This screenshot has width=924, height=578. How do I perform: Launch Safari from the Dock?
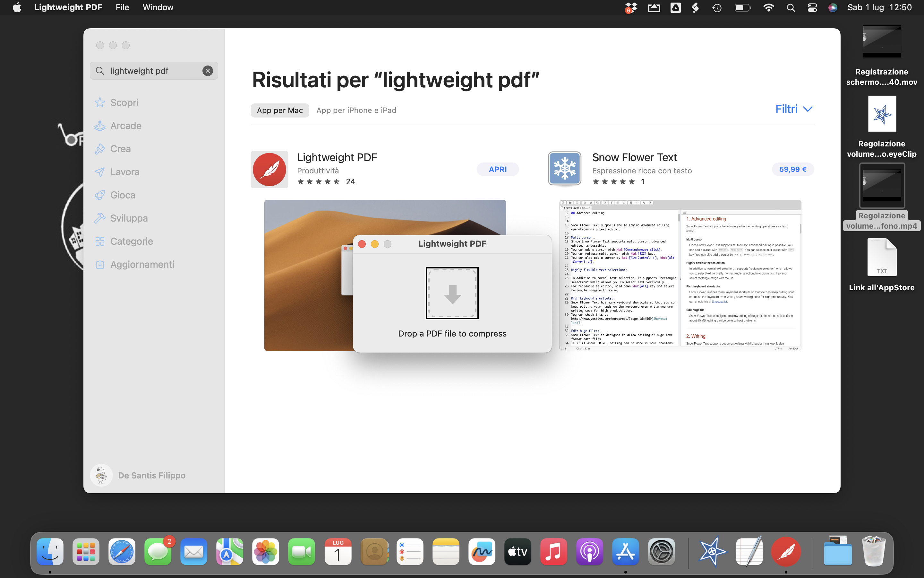(x=122, y=552)
